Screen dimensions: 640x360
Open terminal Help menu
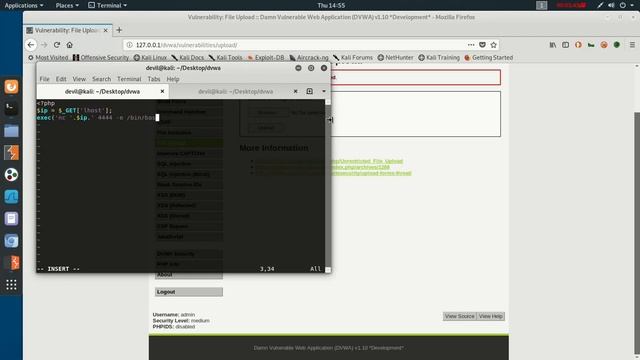(173, 79)
